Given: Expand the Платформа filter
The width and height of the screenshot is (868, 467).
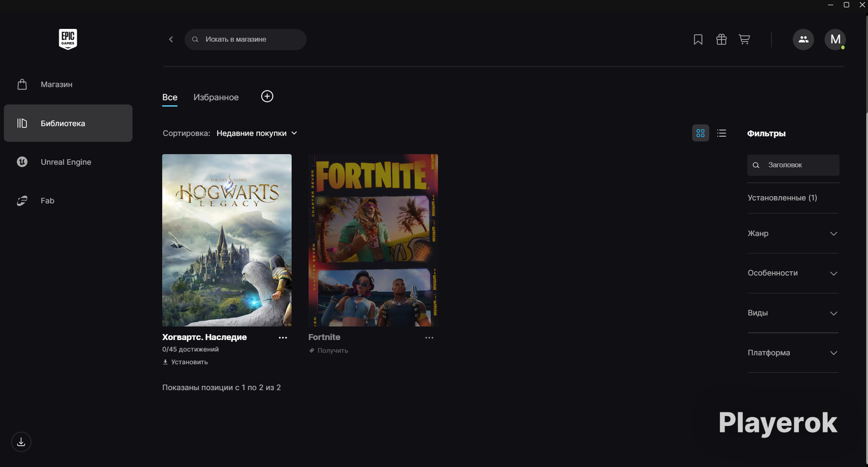Looking at the screenshot, I should [793, 353].
